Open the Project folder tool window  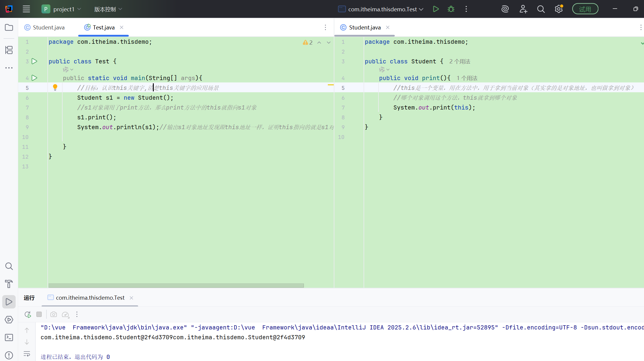[x=9, y=27]
